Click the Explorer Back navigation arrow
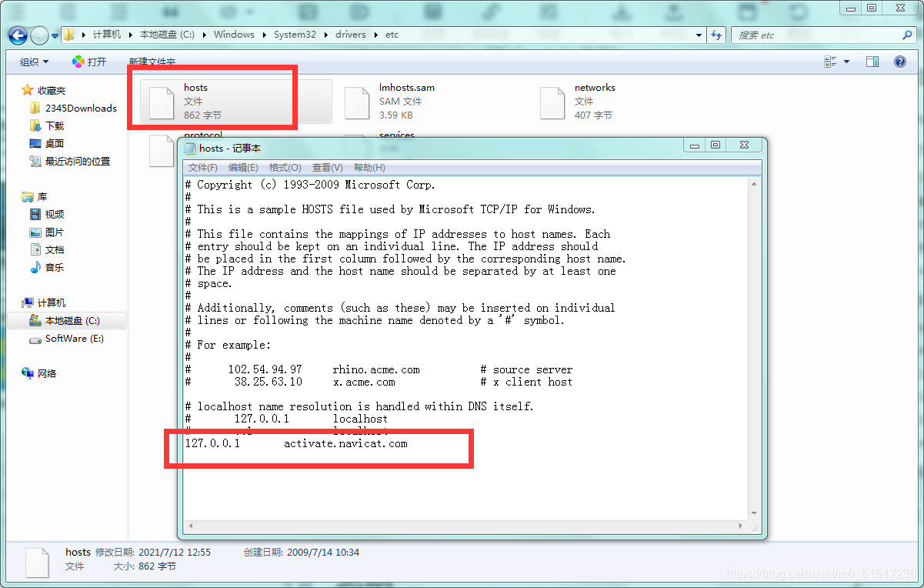Image resolution: width=924 pixels, height=588 pixels. pos(18,35)
